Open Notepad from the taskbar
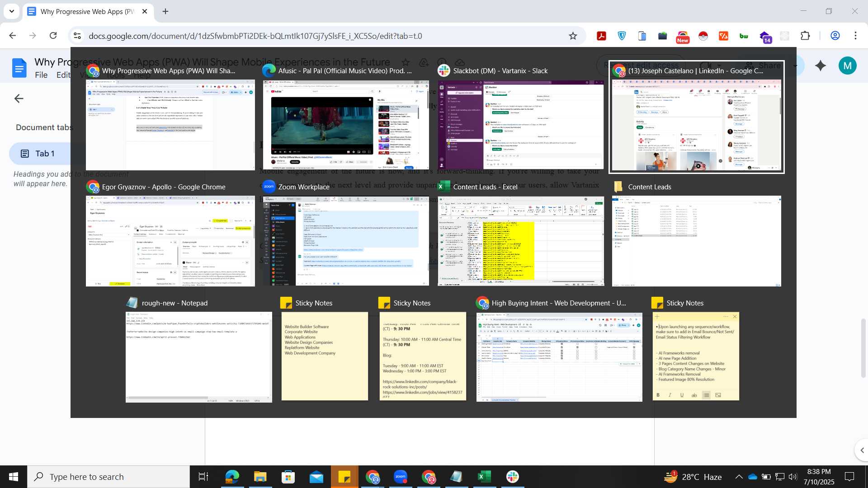This screenshot has height=488, width=868. coord(457,477)
